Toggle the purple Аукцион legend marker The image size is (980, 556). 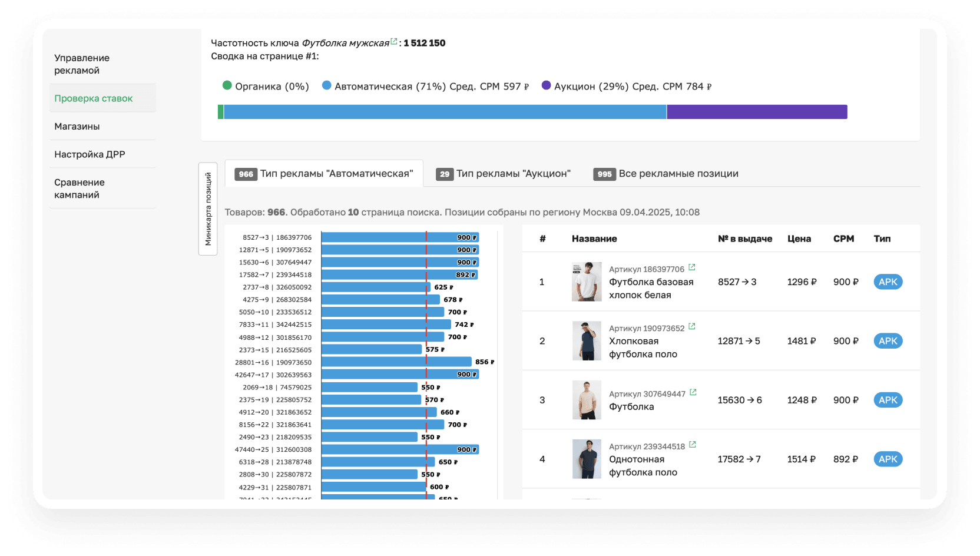(547, 85)
